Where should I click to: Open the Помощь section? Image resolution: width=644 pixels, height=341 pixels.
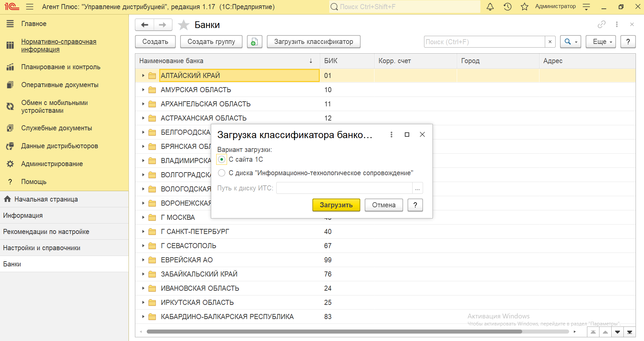coord(34,182)
